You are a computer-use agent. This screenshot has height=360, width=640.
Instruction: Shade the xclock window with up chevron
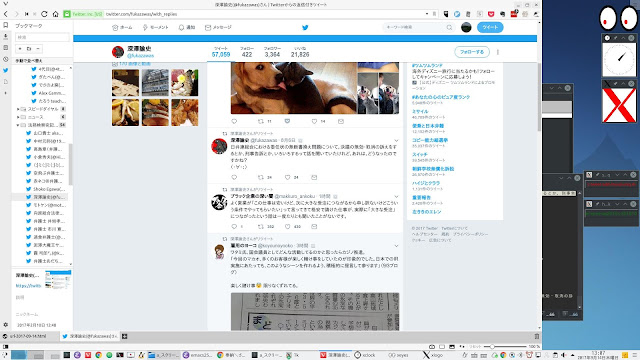623,38
